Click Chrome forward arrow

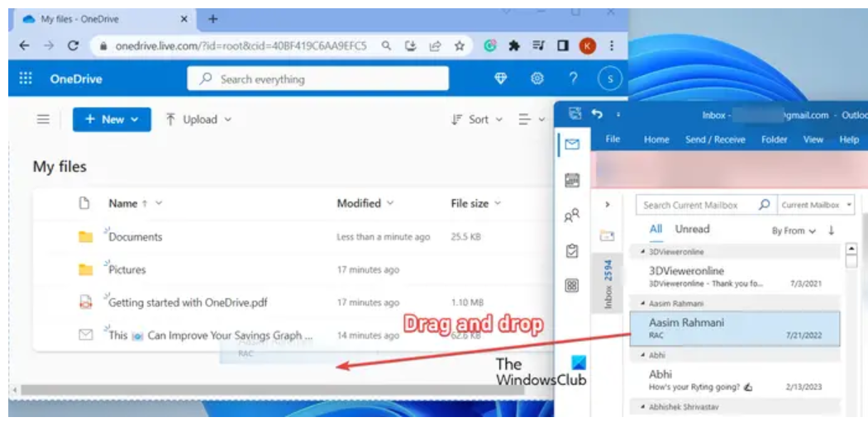[x=49, y=46]
